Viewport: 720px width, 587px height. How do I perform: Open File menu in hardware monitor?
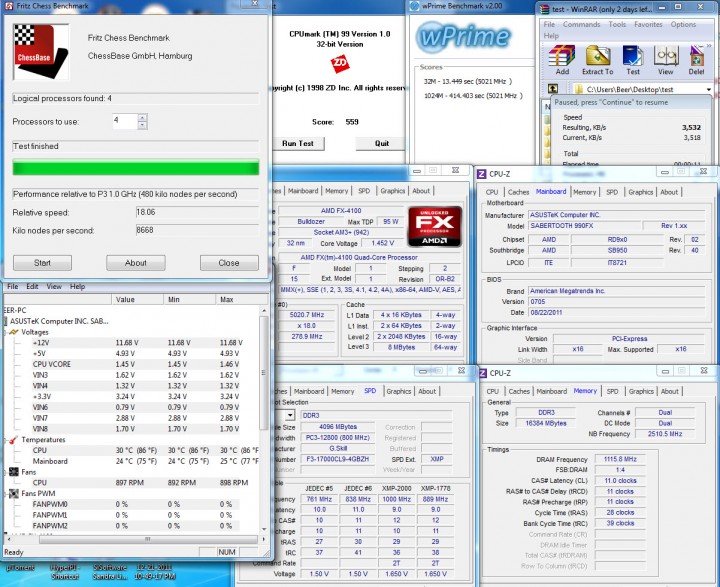click(12, 286)
